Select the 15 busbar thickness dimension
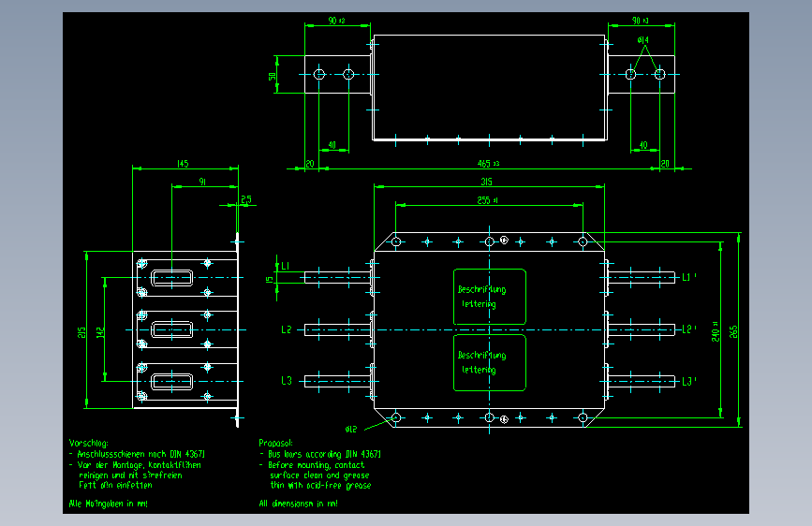The image size is (812, 526). 270,280
